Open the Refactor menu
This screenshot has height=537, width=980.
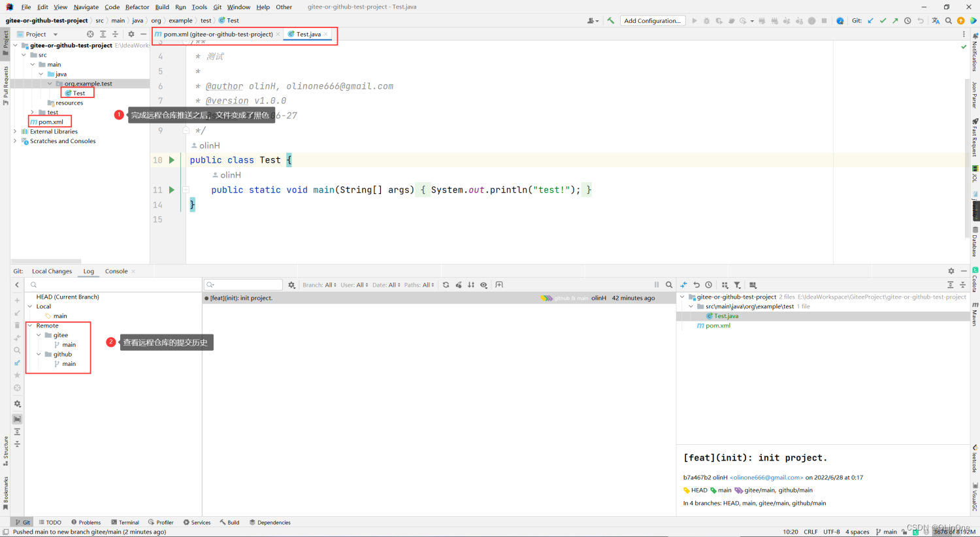[137, 7]
